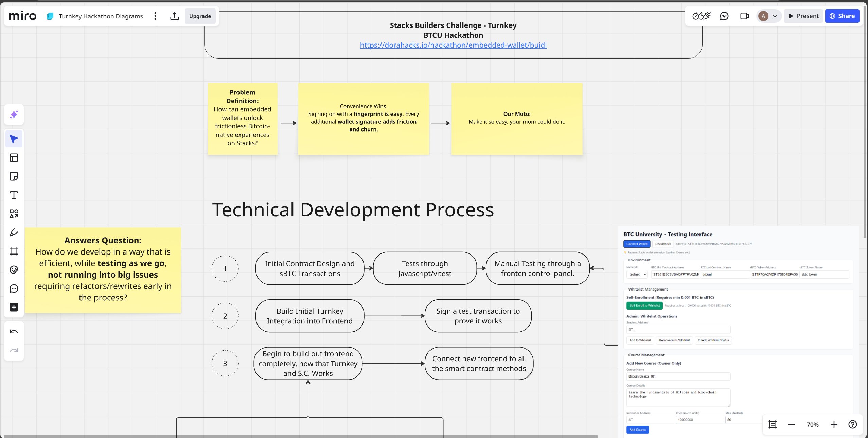Click the Turnkey Hackathon Diagrams title

(x=101, y=16)
